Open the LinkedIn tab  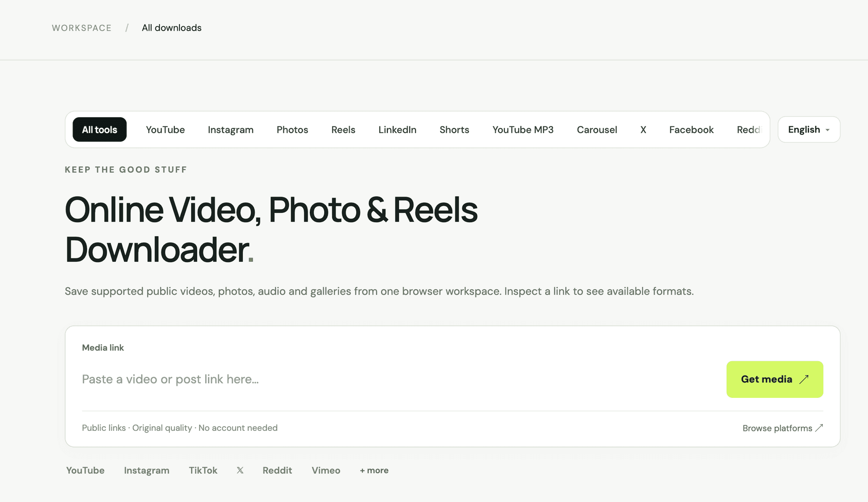[x=397, y=130]
